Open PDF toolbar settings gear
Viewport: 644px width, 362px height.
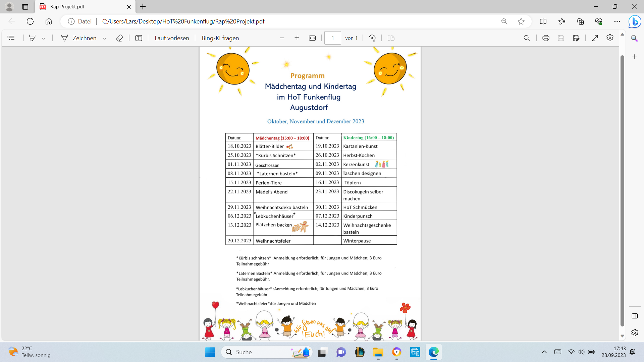click(x=610, y=38)
